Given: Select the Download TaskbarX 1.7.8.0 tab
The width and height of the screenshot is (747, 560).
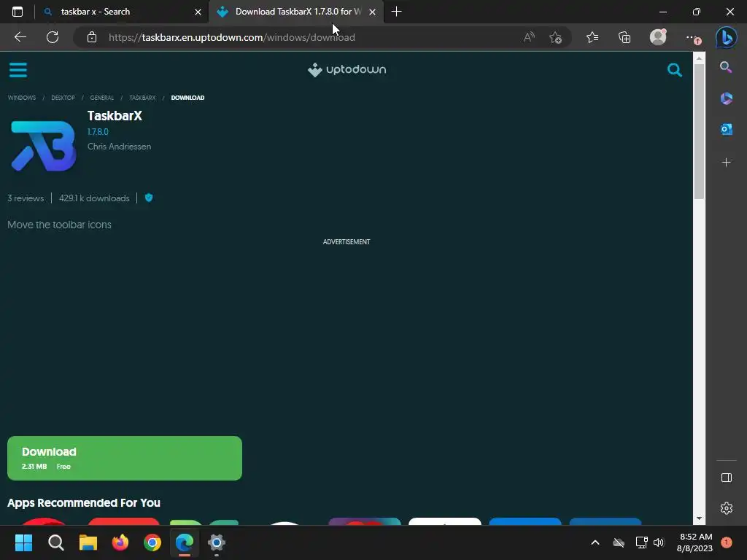Looking at the screenshot, I should coord(295,12).
